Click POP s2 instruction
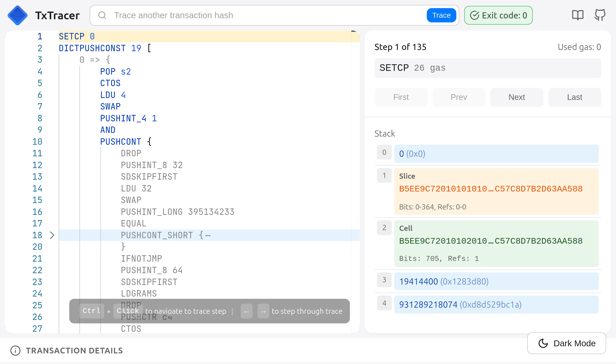The height and width of the screenshot is (364, 616). [115, 72]
